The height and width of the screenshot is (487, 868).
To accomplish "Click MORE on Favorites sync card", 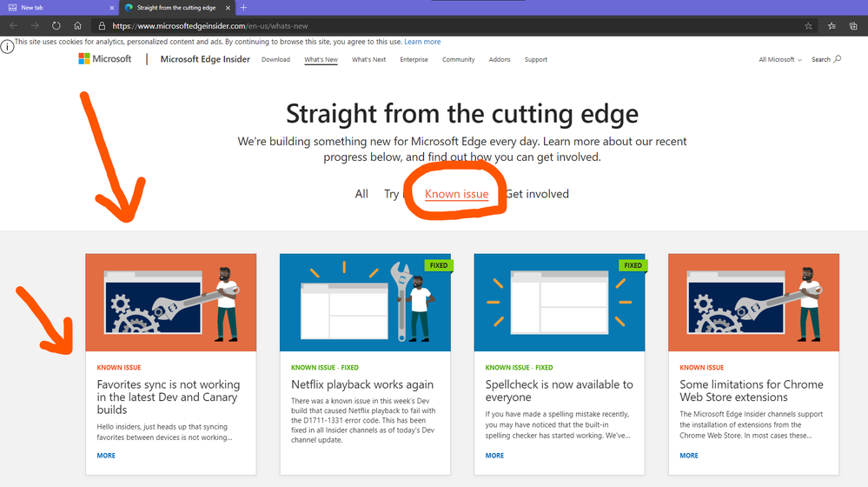I will 106,456.
